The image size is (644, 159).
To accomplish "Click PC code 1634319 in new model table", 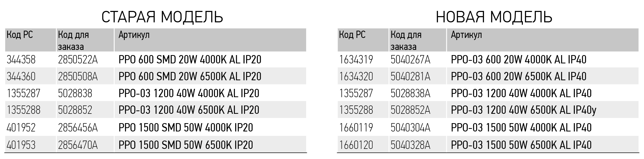I will 356,60.
